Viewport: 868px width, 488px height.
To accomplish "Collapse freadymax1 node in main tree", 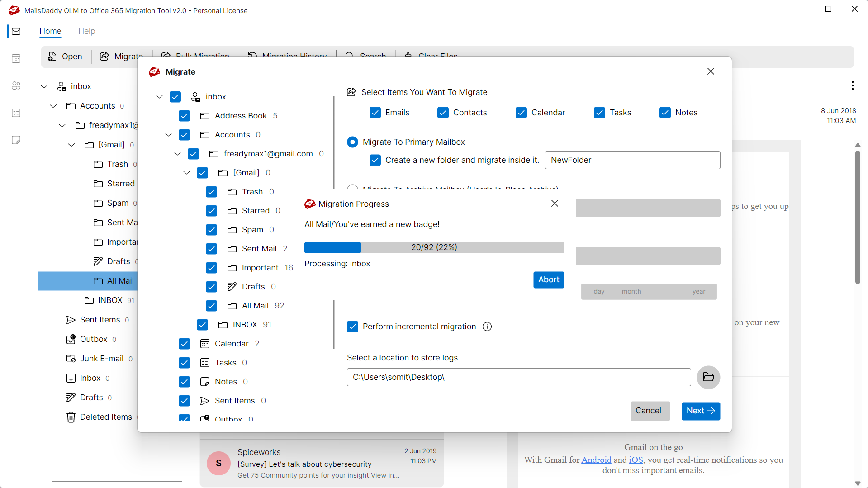I will 62,125.
